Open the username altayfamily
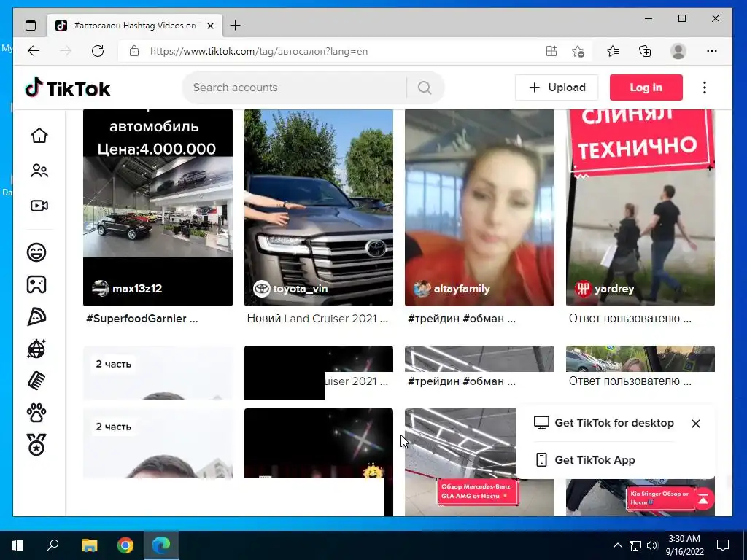 [462, 289]
